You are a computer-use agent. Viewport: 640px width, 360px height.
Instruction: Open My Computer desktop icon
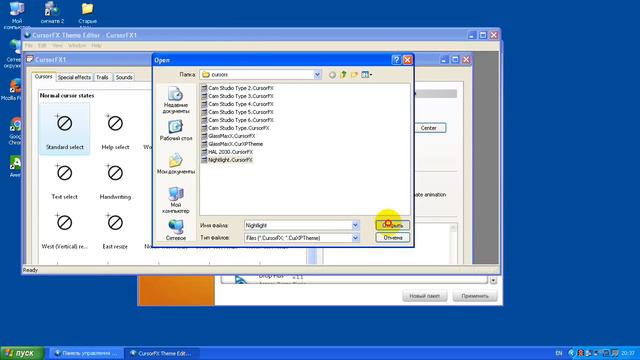[17, 15]
